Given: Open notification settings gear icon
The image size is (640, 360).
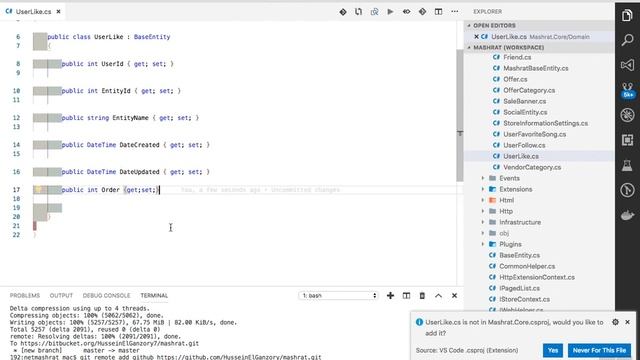Looking at the screenshot, I should (x=615, y=322).
